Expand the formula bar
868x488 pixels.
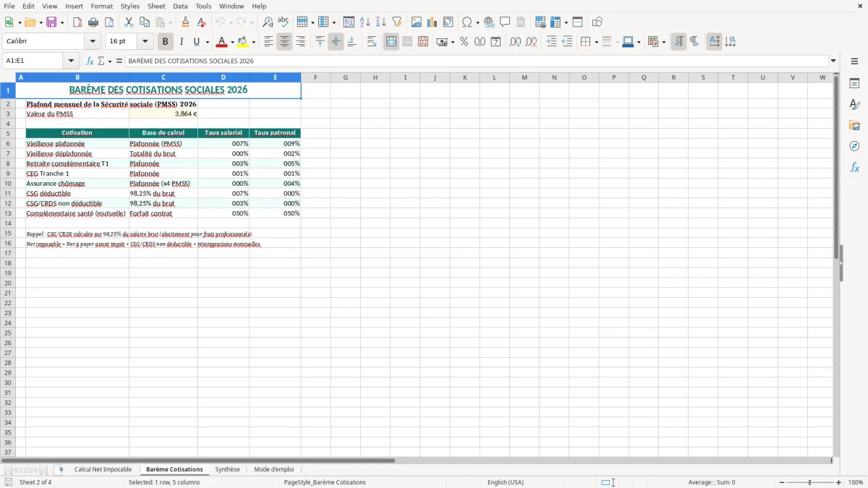pyautogui.click(x=833, y=61)
